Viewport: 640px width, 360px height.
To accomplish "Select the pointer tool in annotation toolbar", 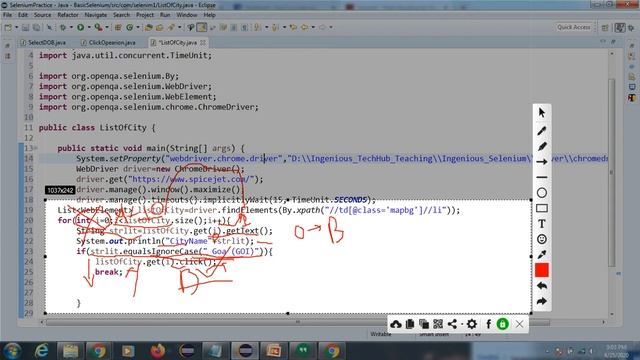I will [542, 113].
